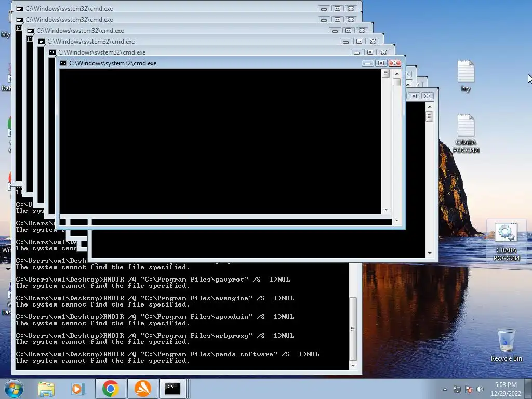Click scroll-up arrow of rightmost hidden cmd window
The image size is (532, 399).
coord(430,107)
